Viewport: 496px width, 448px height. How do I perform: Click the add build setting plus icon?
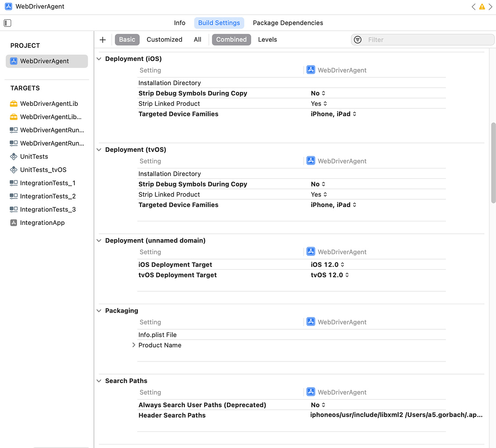(103, 40)
